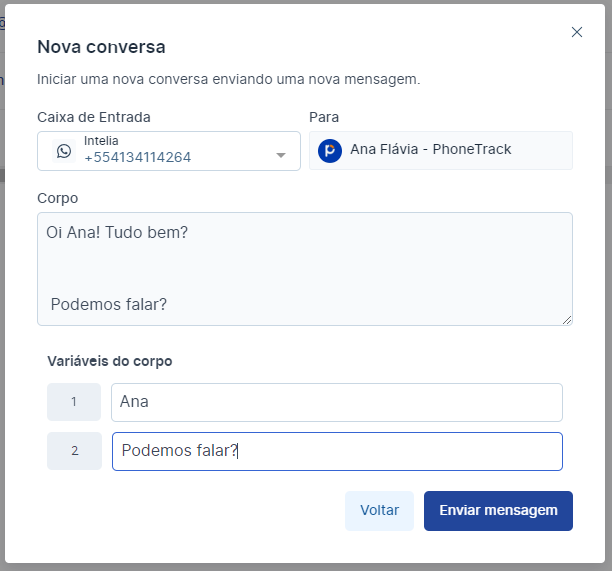
Task: Click inside the Corpo message text area
Action: point(304,268)
